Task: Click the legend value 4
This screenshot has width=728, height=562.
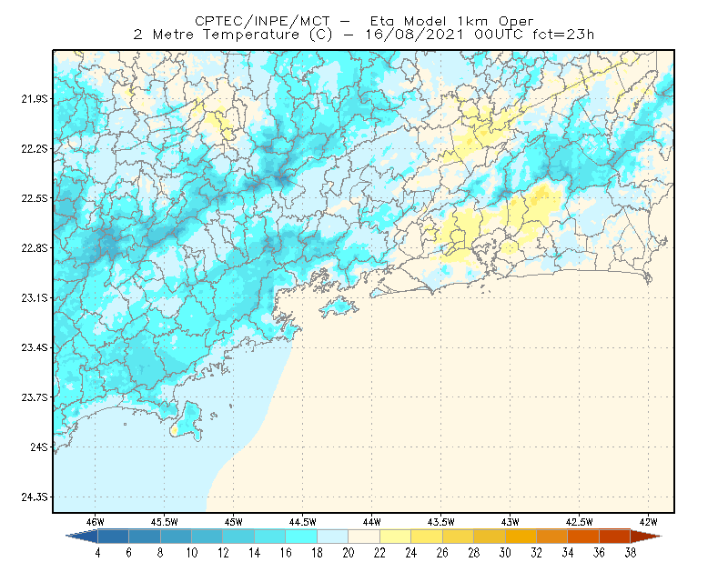Action: 97,553
